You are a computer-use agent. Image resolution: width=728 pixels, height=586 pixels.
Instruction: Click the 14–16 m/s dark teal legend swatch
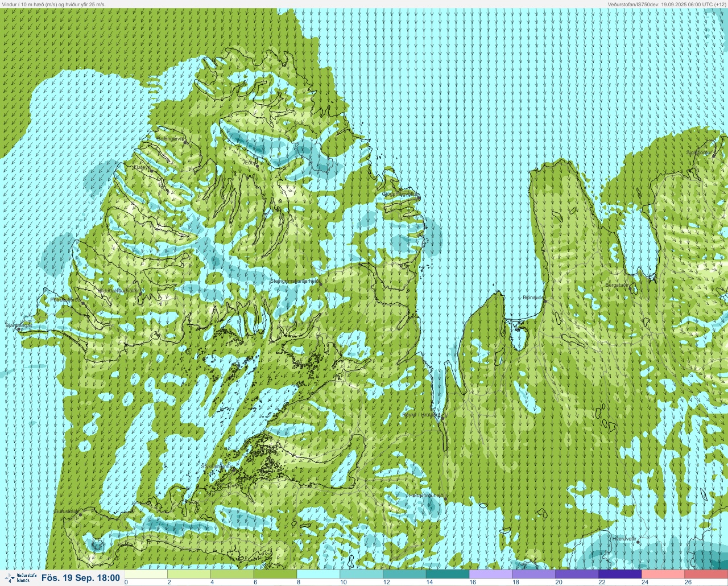point(448,574)
